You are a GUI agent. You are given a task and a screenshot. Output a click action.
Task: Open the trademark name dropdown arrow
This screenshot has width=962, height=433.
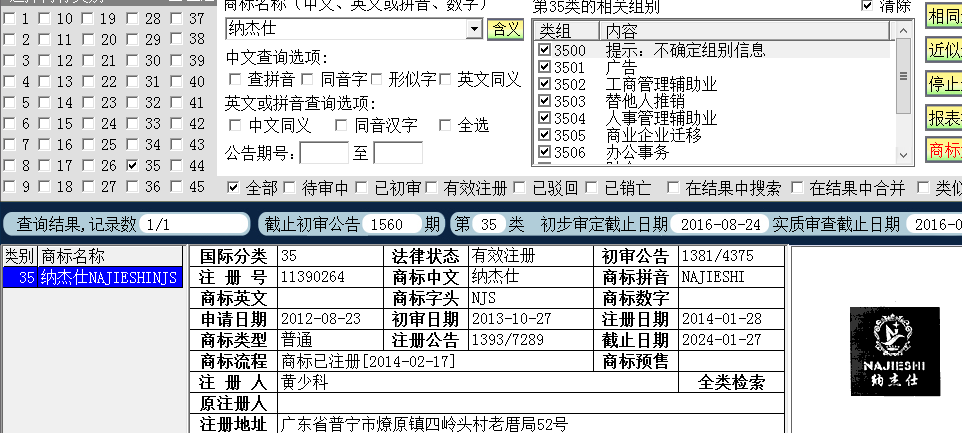(474, 28)
